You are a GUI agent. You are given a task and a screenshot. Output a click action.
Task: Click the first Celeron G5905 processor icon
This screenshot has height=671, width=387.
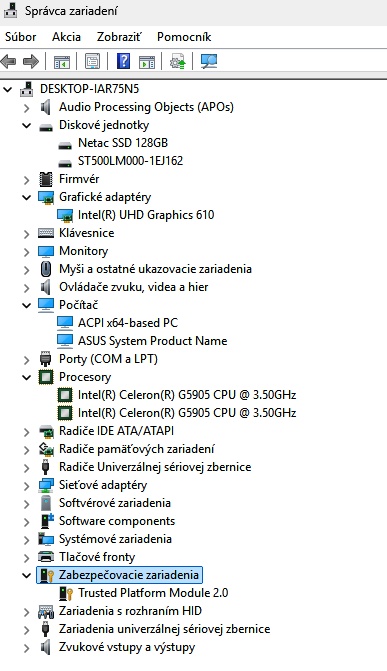(65, 395)
